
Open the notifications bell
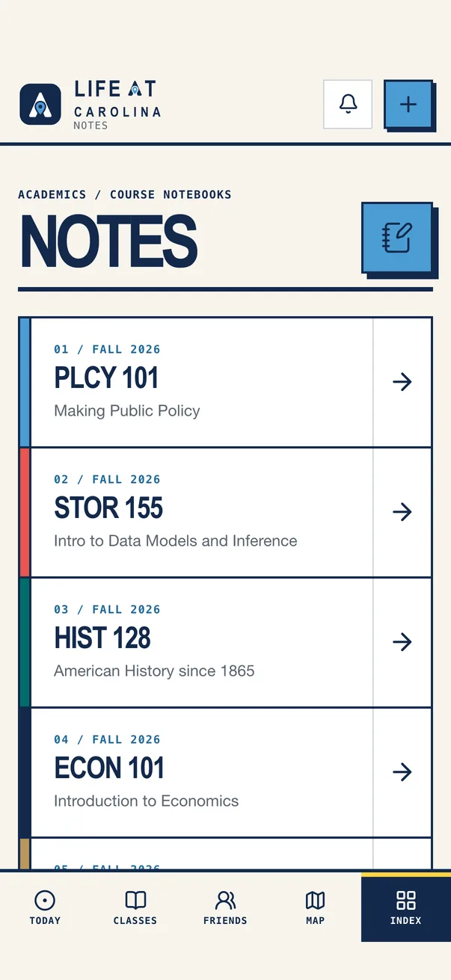tap(348, 104)
